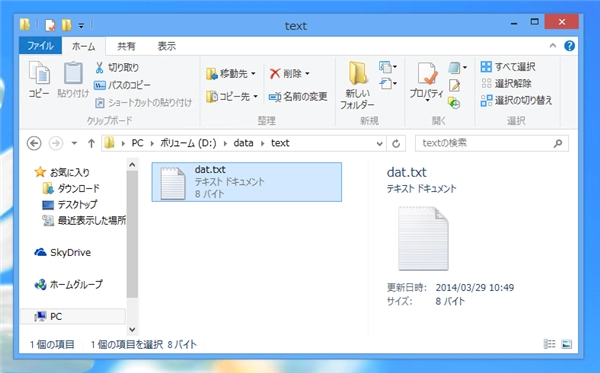This screenshot has width=600, height=373.
Task: Switch to the Share (共有) tab
Action: pos(126,46)
